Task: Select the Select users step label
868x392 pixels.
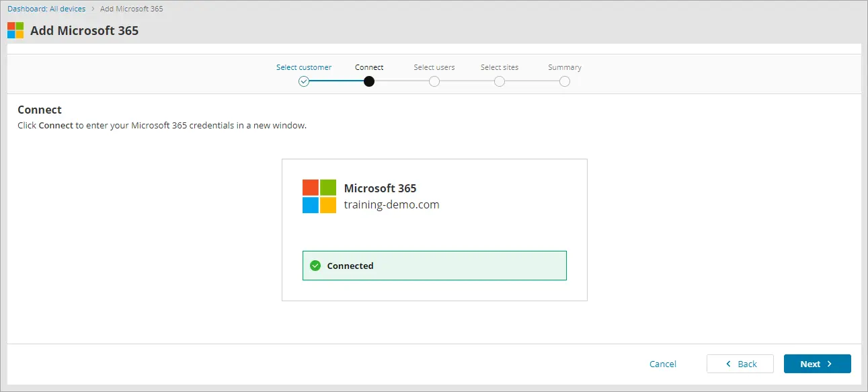Action: click(434, 67)
